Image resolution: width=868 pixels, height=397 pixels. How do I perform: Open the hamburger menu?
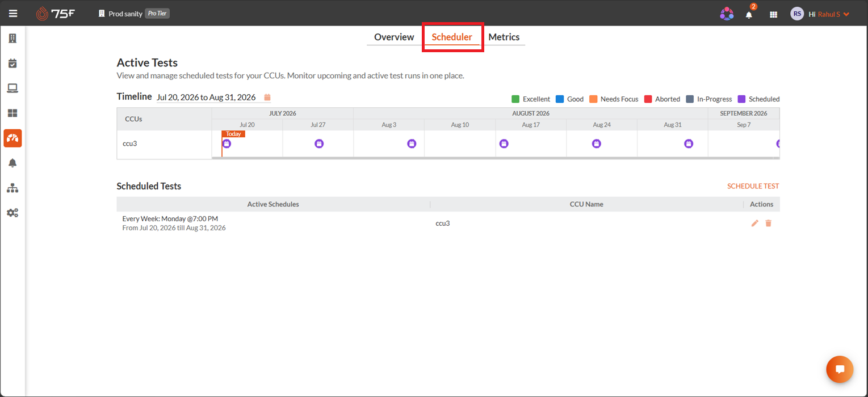tap(12, 14)
